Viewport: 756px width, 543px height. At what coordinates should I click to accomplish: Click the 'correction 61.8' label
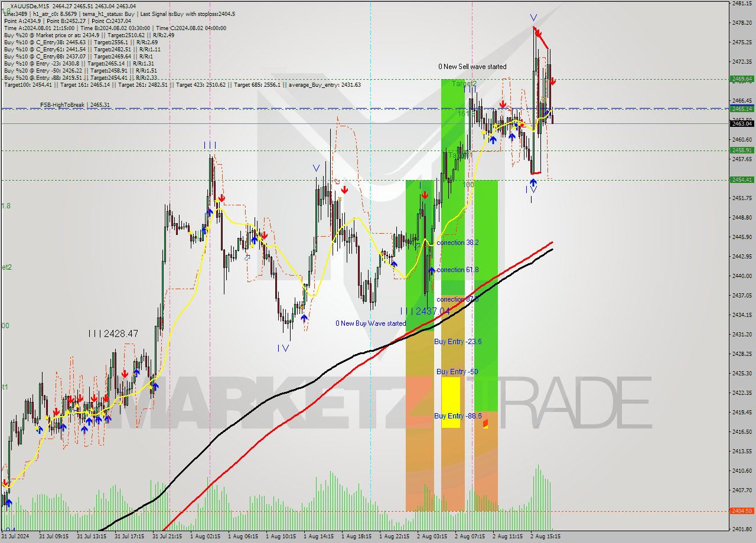point(458,270)
